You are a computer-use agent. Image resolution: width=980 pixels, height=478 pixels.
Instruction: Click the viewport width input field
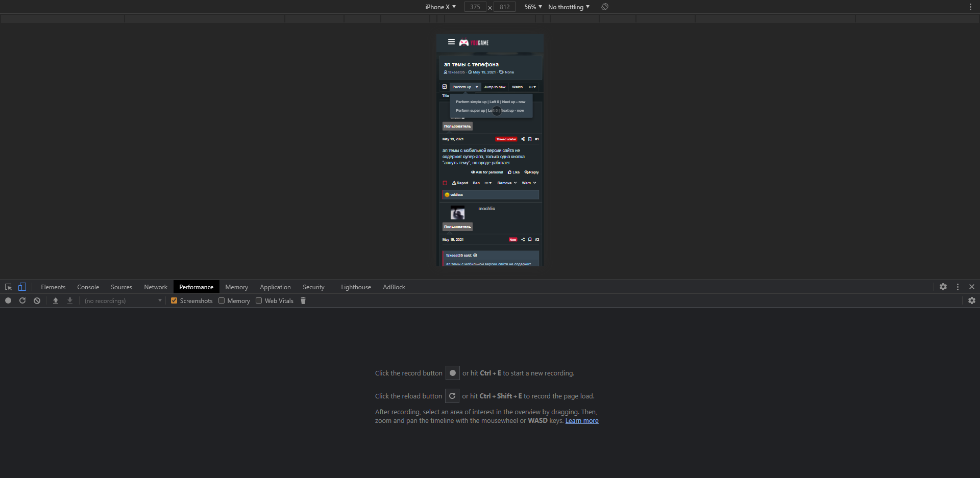[x=475, y=7]
